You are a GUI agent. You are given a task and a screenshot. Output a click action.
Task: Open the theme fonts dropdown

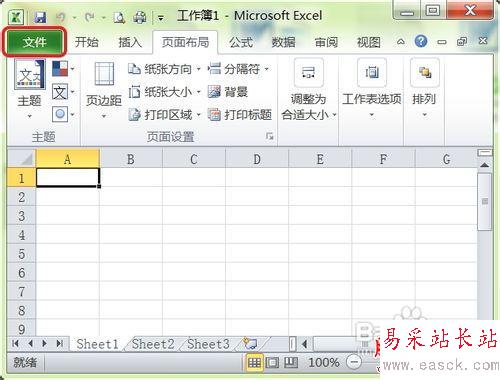(63, 92)
